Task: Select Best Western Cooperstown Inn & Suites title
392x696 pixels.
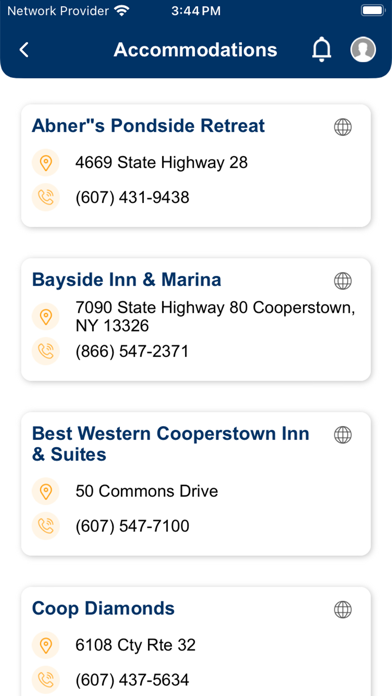Action: pyautogui.click(x=170, y=444)
